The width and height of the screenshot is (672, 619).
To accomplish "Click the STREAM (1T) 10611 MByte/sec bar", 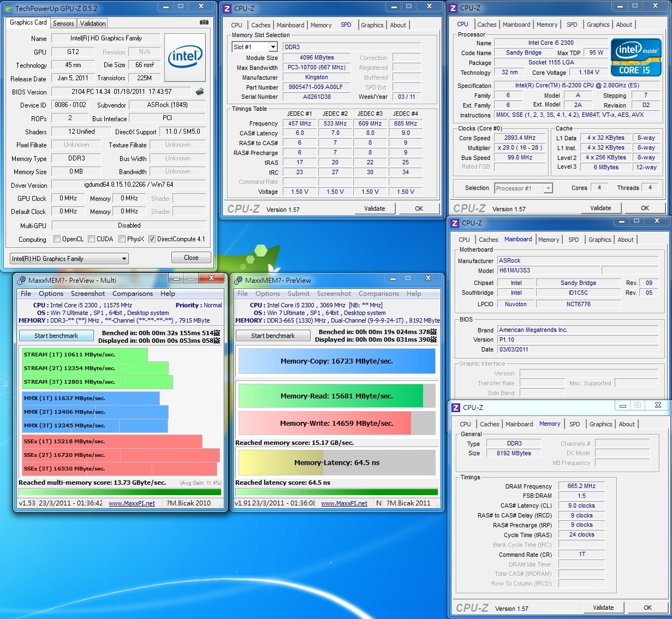I will pyautogui.click(x=85, y=355).
